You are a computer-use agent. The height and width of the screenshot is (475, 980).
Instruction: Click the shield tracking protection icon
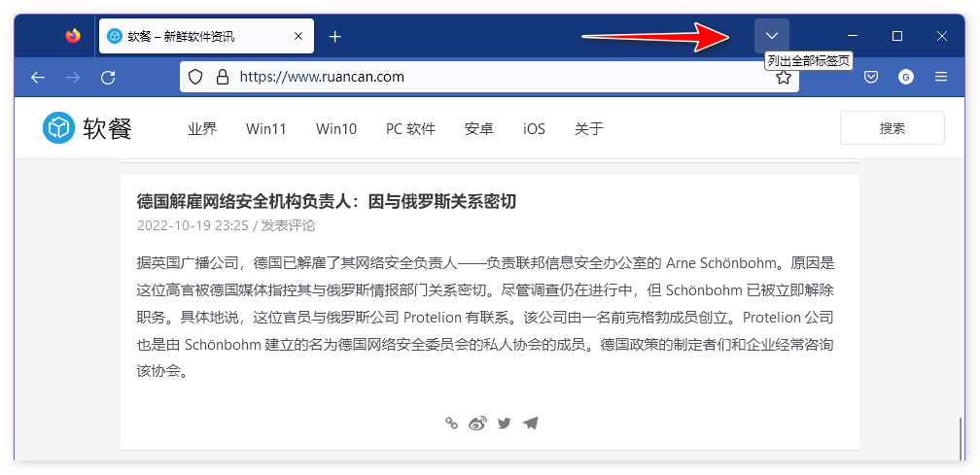click(x=195, y=77)
